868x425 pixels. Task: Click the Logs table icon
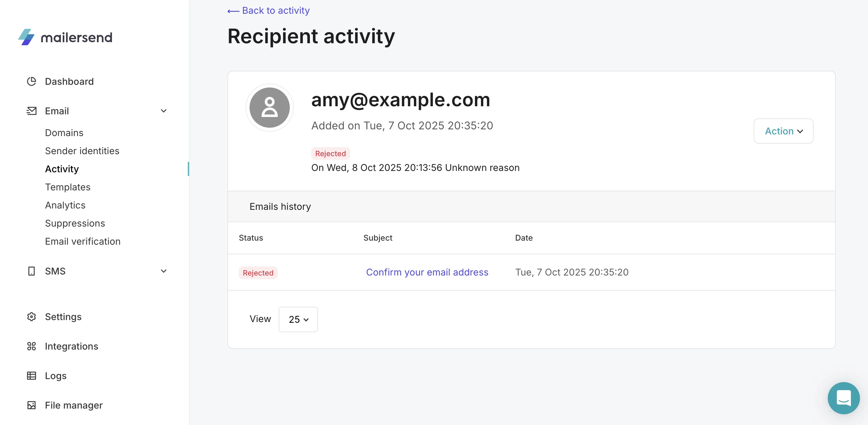pos(31,375)
